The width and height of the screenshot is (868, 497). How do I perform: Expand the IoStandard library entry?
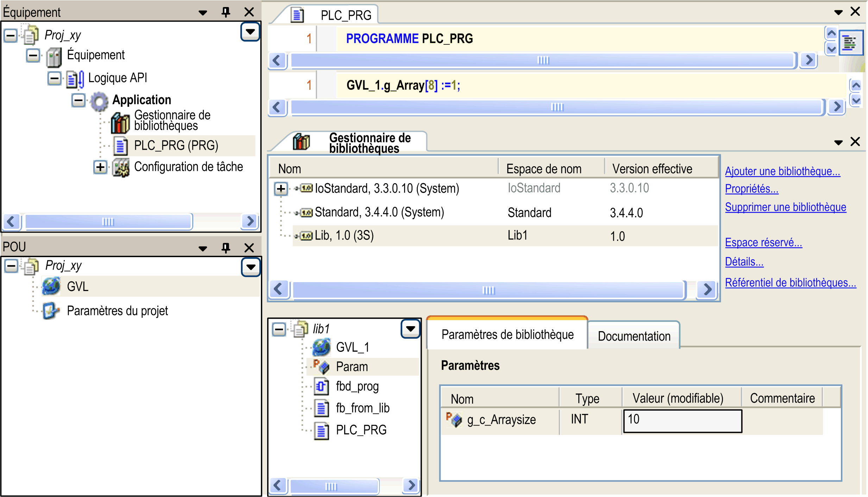[281, 189]
